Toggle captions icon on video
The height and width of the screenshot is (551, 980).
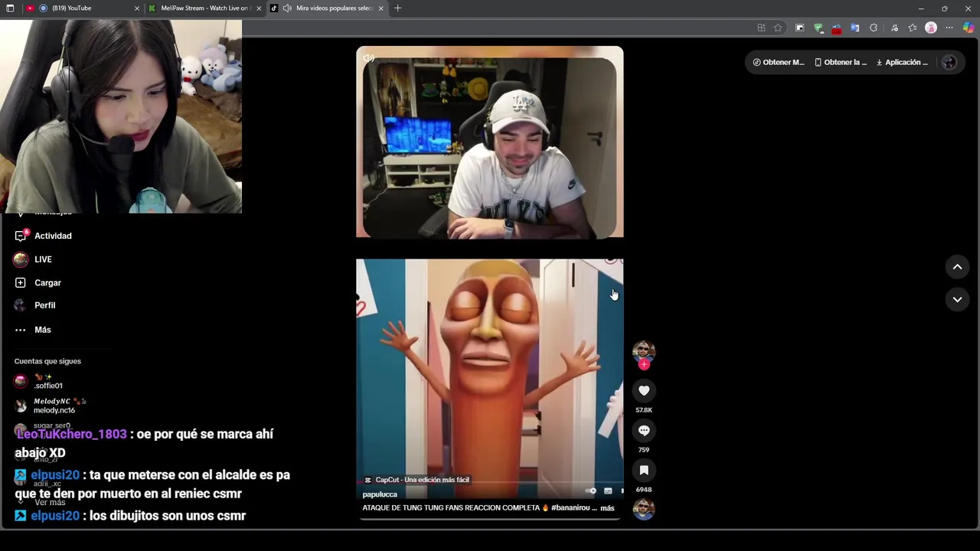pyautogui.click(x=608, y=491)
